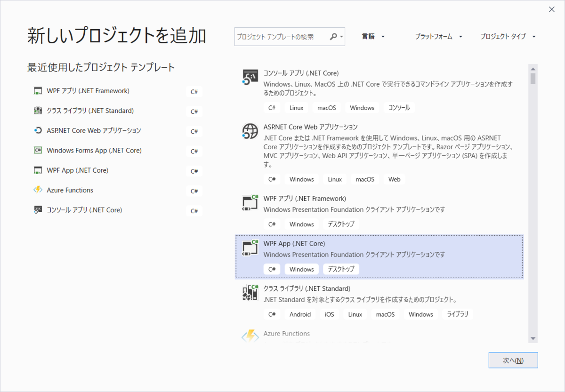
Task: Choose Azure Functions title in template list
Action: point(286,334)
